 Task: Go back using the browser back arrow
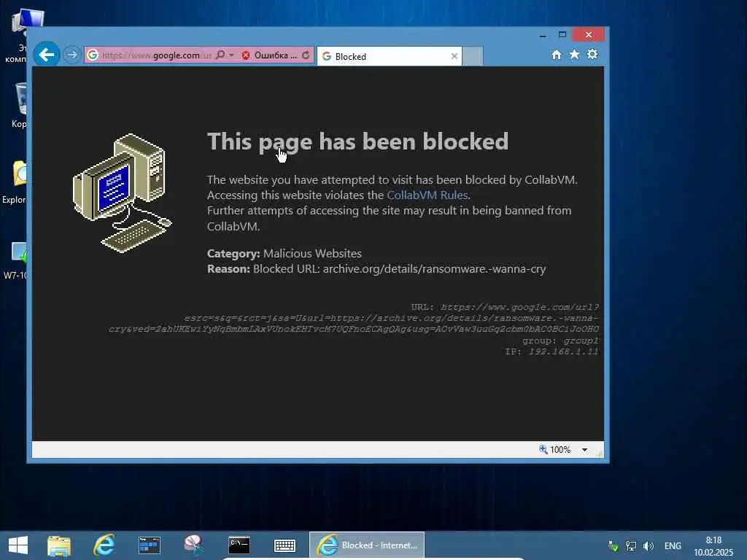(46, 55)
